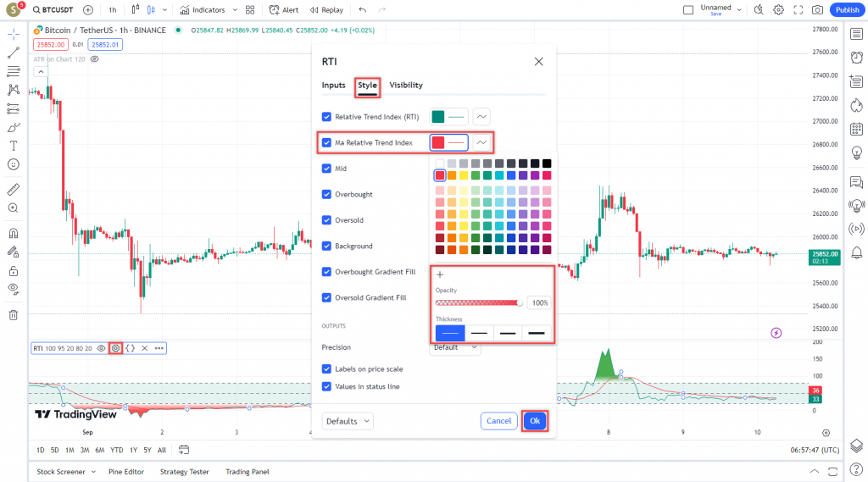This screenshot has height=482, width=868.
Task: Open the Unnamed layout dropdown arrow
Action: click(739, 10)
